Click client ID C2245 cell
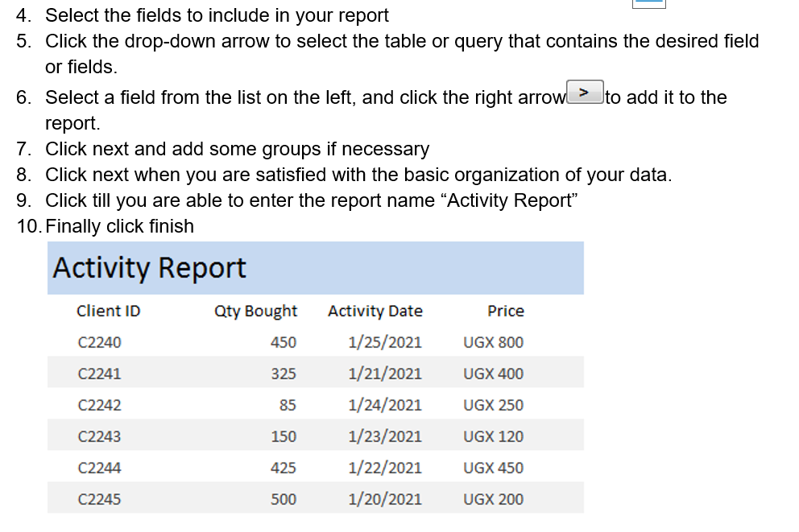This screenshot has width=799, height=532. (99, 499)
